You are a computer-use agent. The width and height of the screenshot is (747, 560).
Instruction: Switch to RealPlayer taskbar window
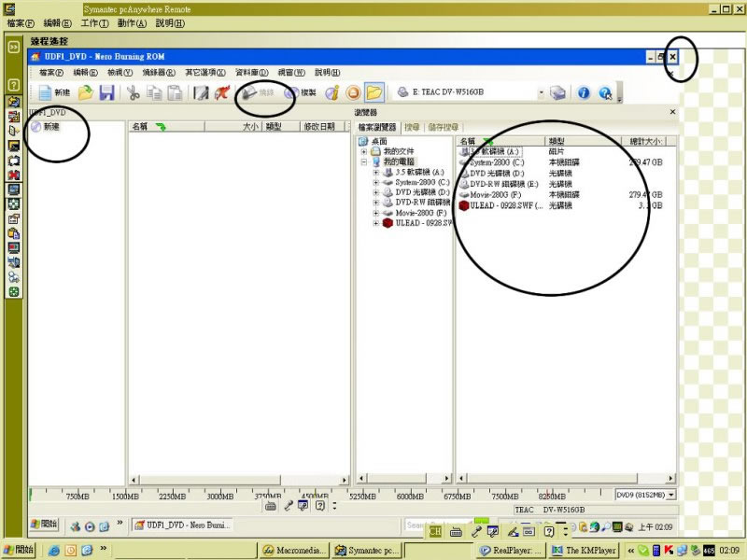511,551
